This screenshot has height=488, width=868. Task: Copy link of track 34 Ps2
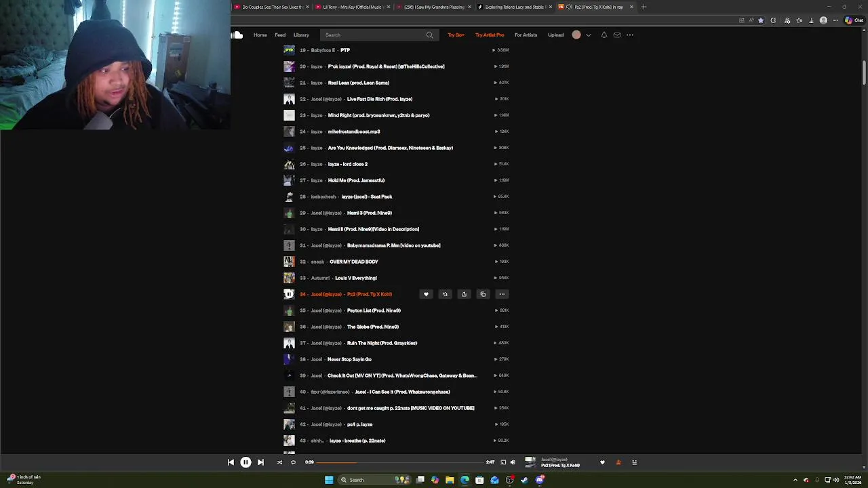pyautogui.click(x=483, y=294)
